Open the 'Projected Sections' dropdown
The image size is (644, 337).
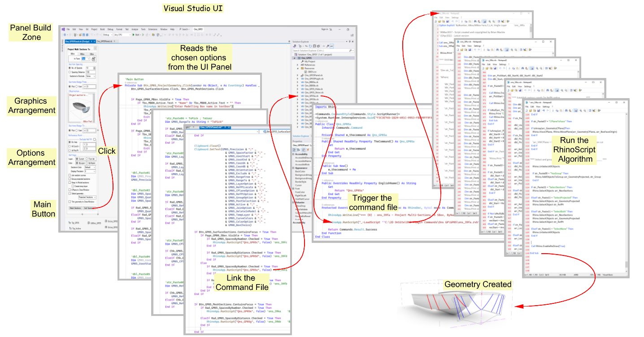(87, 197)
